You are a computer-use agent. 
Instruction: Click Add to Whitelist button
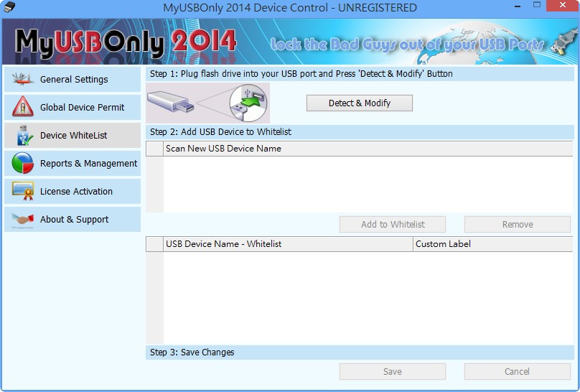coord(393,225)
